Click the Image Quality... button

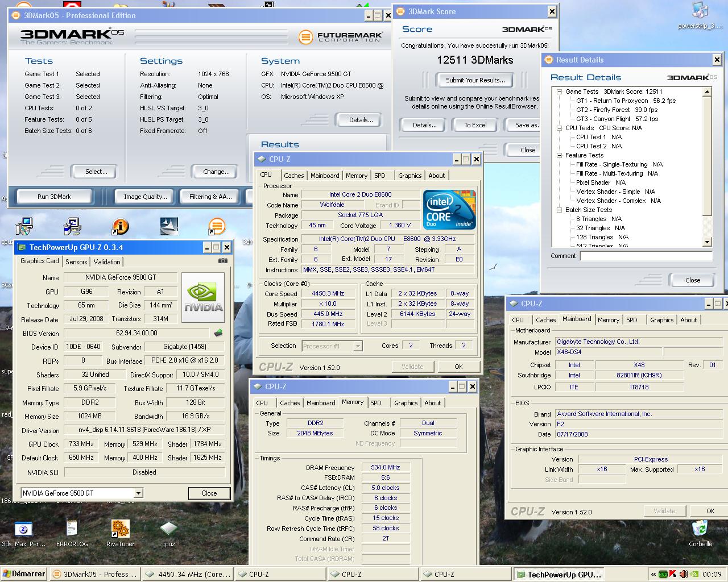(x=146, y=197)
